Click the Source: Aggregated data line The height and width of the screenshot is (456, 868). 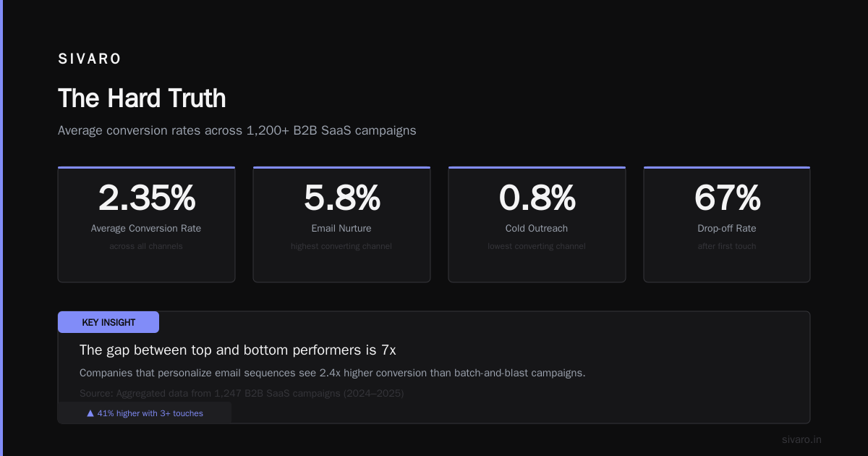[x=242, y=394]
